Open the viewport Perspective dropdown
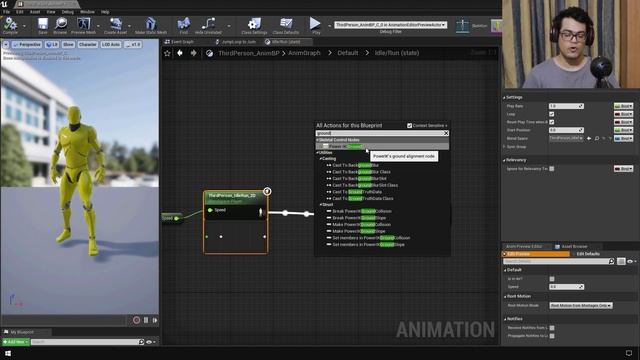The width and height of the screenshot is (640, 360). 27,44
